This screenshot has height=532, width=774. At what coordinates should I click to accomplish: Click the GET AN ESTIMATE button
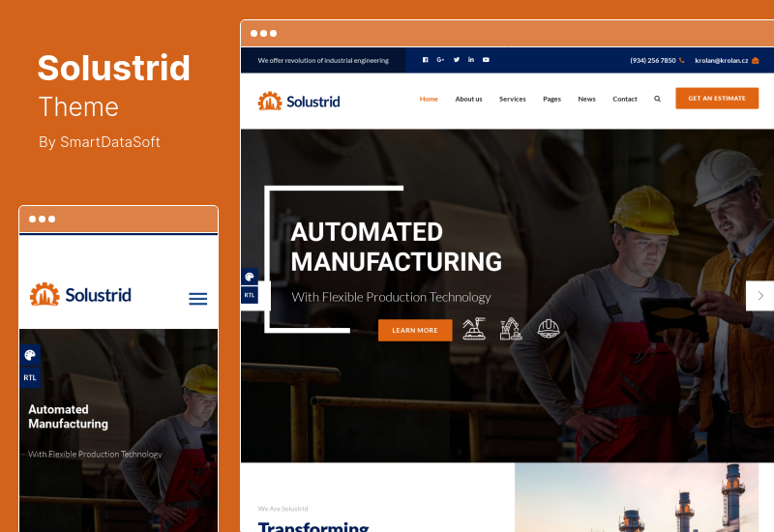(x=717, y=99)
